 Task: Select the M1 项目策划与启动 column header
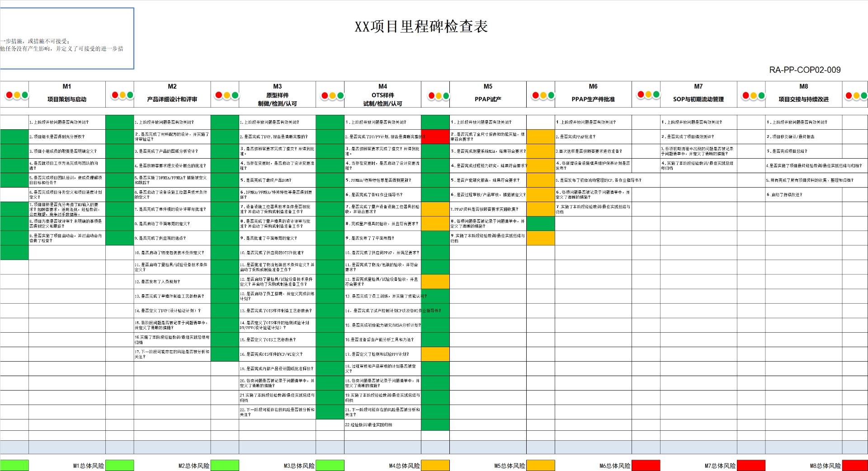[x=67, y=94]
